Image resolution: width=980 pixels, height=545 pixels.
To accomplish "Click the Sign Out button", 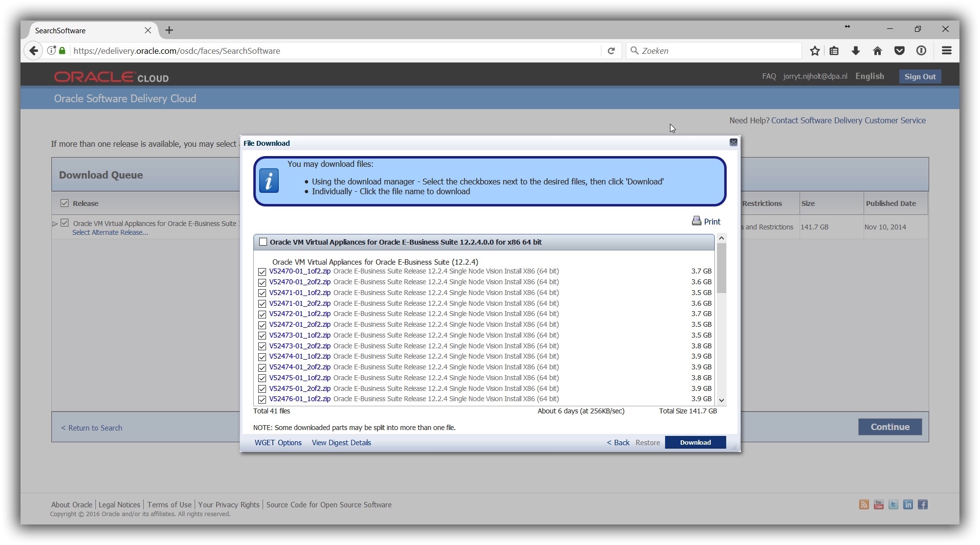I will [920, 76].
